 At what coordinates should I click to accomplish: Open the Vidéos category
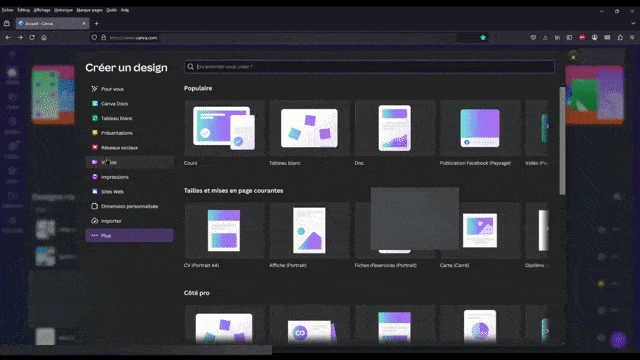(129, 162)
